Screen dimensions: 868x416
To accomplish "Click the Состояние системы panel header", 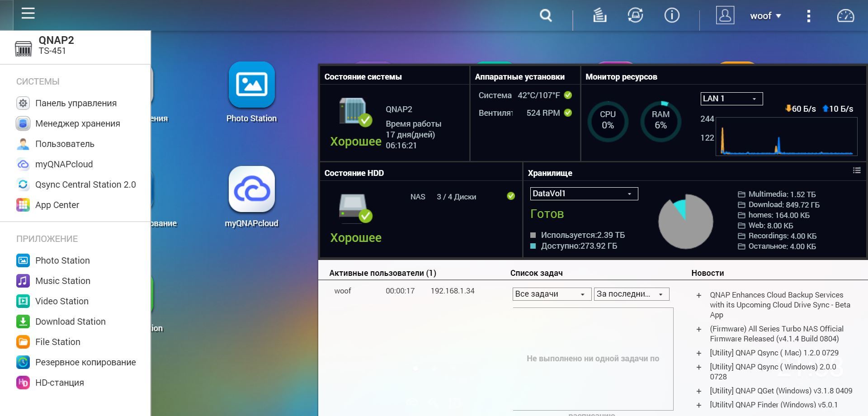I will point(363,77).
